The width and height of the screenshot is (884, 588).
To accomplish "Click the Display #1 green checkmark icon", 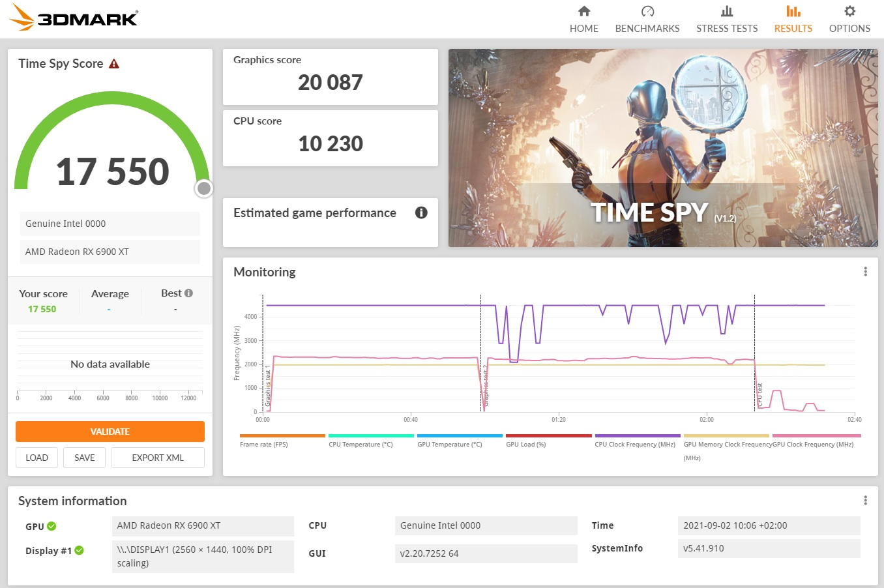I will (79, 550).
